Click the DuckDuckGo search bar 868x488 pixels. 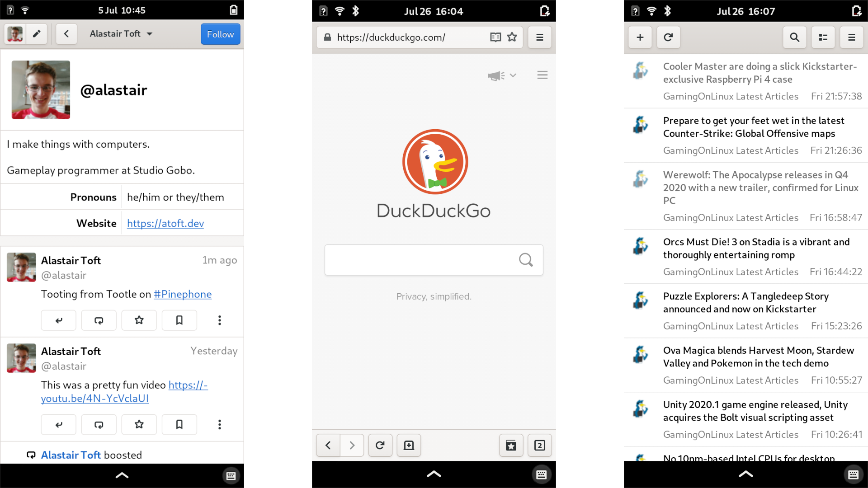[x=434, y=260]
